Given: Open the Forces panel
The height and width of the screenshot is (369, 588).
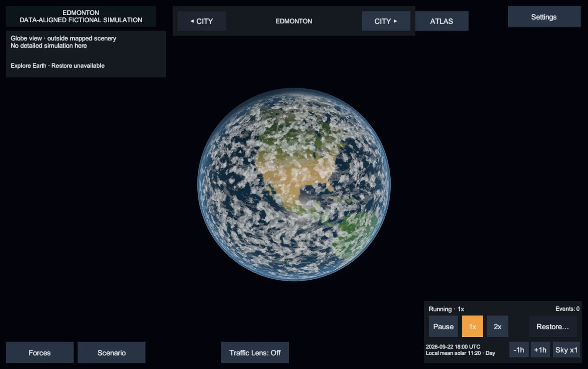Looking at the screenshot, I should coord(40,352).
